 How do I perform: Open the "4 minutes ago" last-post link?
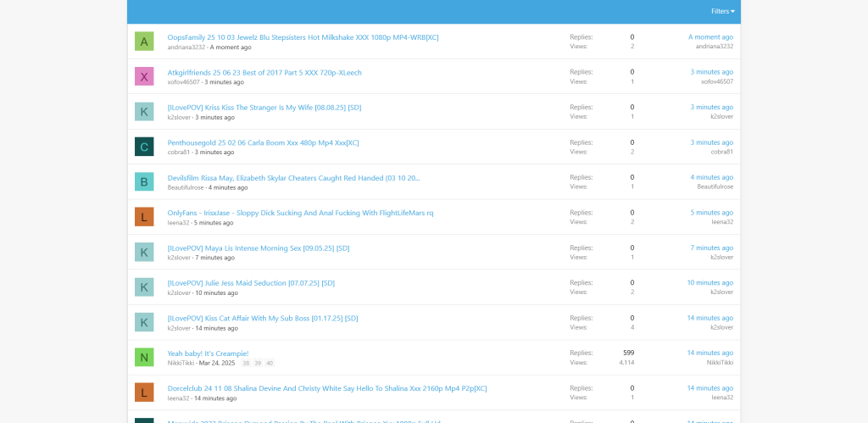pos(711,177)
